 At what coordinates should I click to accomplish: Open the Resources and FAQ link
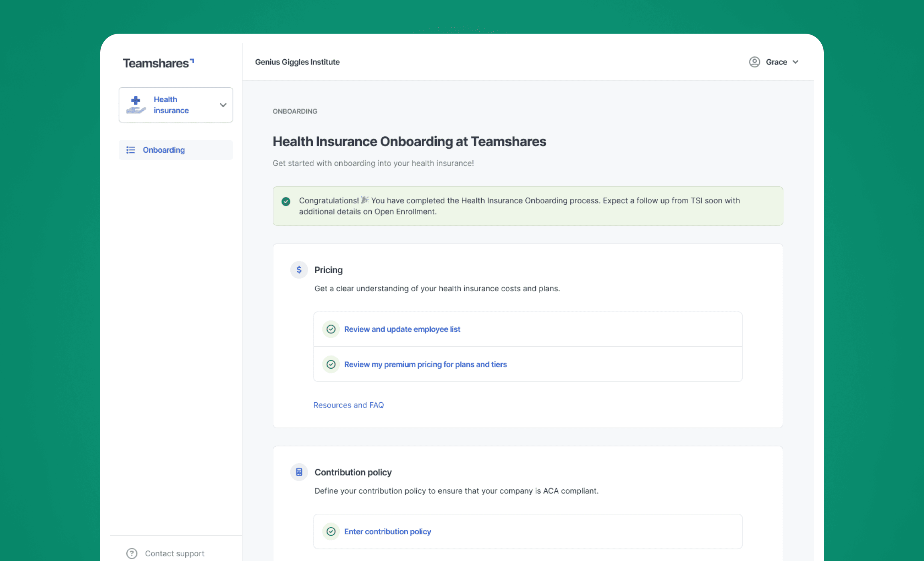(x=349, y=405)
